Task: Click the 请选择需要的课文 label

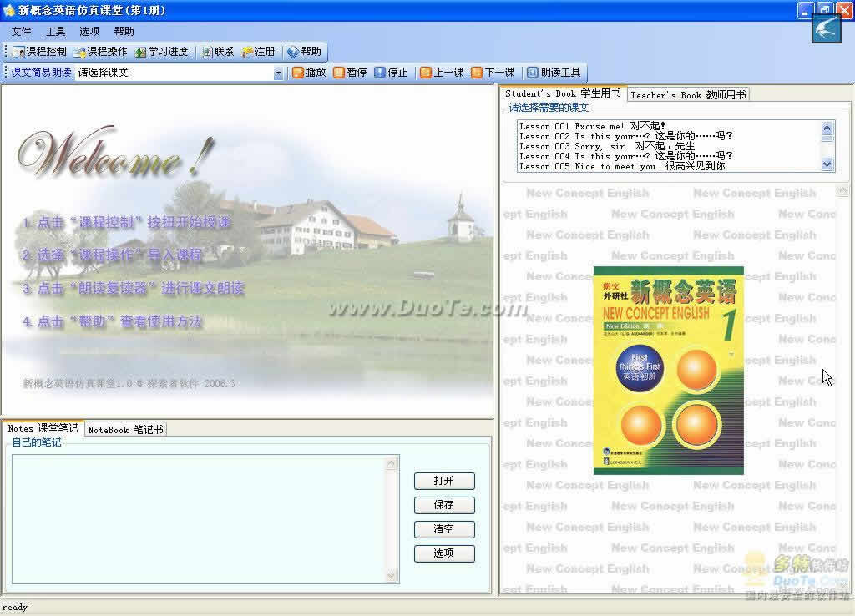Action: pyautogui.click(x=549, y=108)
